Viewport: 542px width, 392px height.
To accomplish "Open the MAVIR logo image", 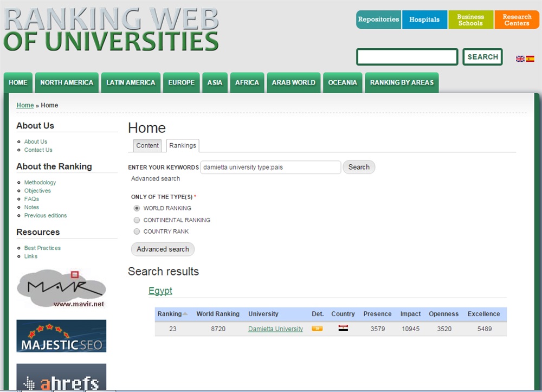I will click(61, 288).
